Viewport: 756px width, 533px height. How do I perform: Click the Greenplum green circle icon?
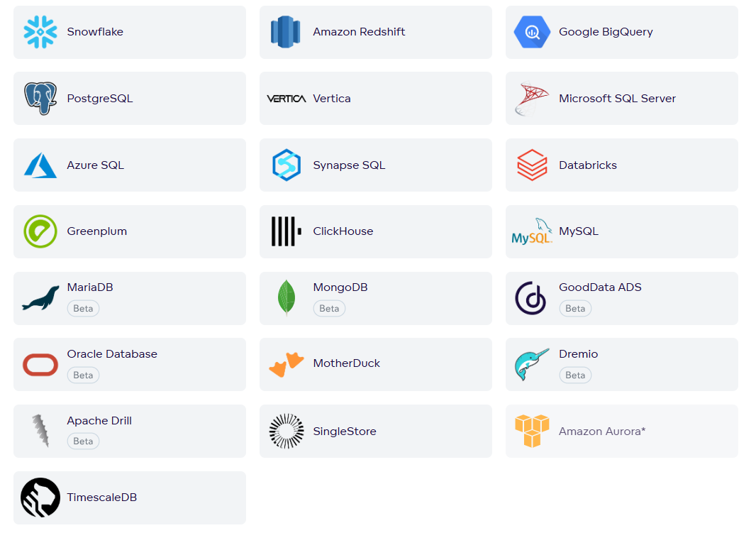pyautogui.click(x=40, y=231)
